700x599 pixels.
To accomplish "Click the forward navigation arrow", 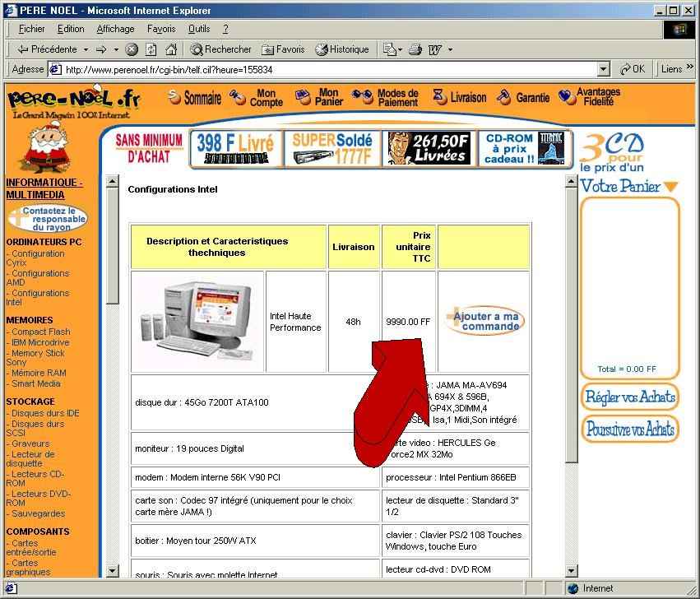I will point(101,49).
